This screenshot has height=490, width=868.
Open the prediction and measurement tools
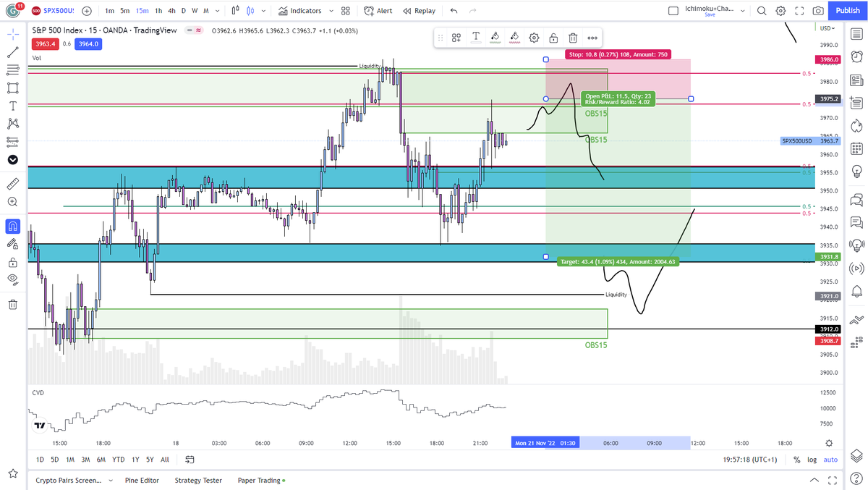click(12, 141)
